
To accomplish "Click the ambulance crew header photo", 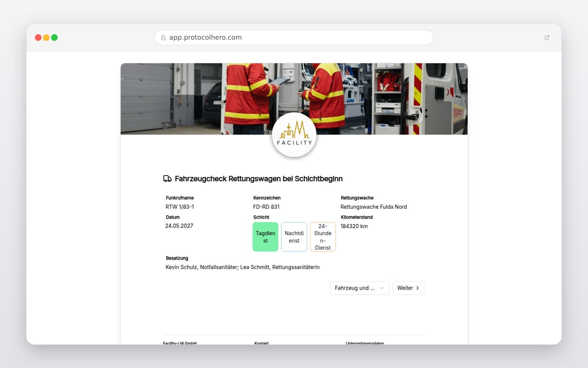I will click(294, 99).
